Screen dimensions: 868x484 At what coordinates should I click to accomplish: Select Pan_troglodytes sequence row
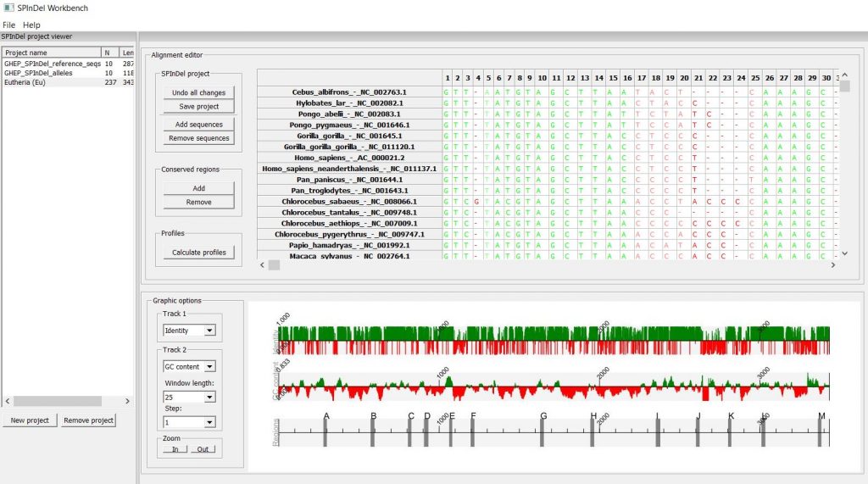(349, 191)
